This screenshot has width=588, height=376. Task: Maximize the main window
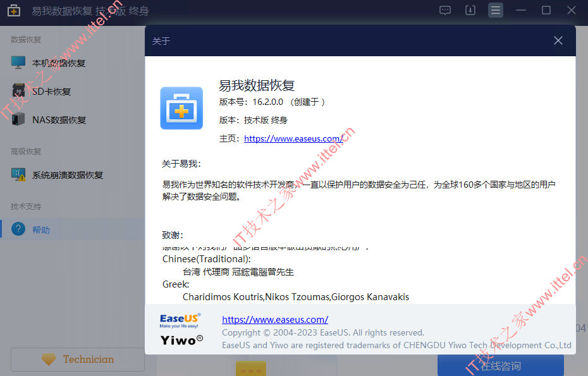coord(546,10)
